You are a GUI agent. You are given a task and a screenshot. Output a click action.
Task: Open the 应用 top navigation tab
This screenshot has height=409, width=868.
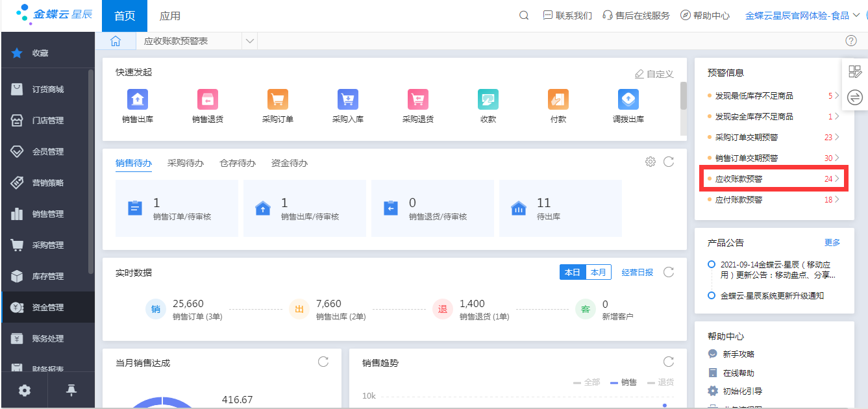170,16
